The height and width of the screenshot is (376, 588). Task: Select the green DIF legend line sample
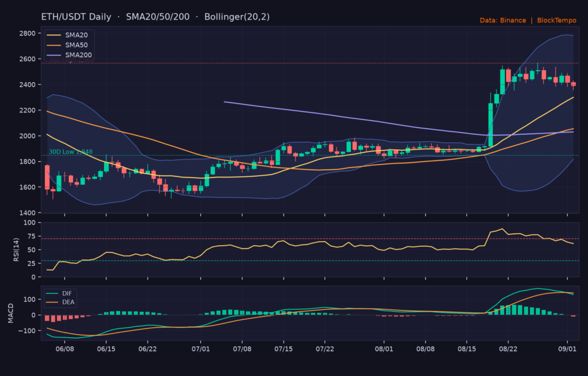point(52,293)
